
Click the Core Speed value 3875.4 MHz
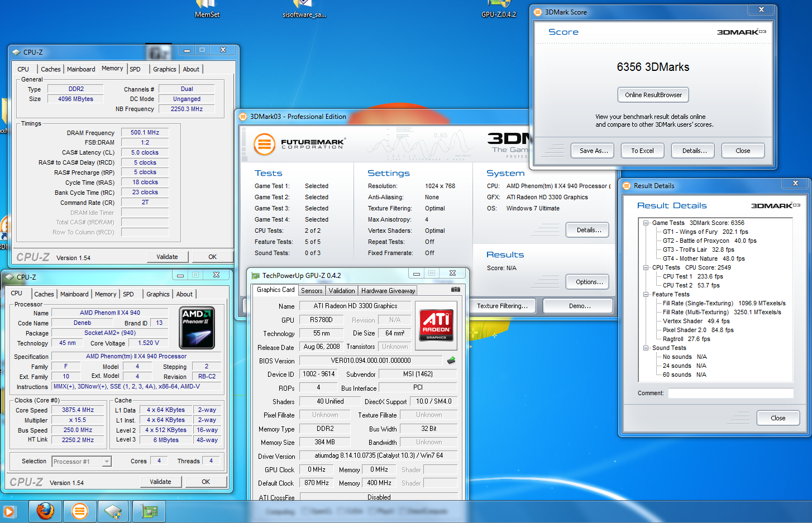click(x=78, y=410)
